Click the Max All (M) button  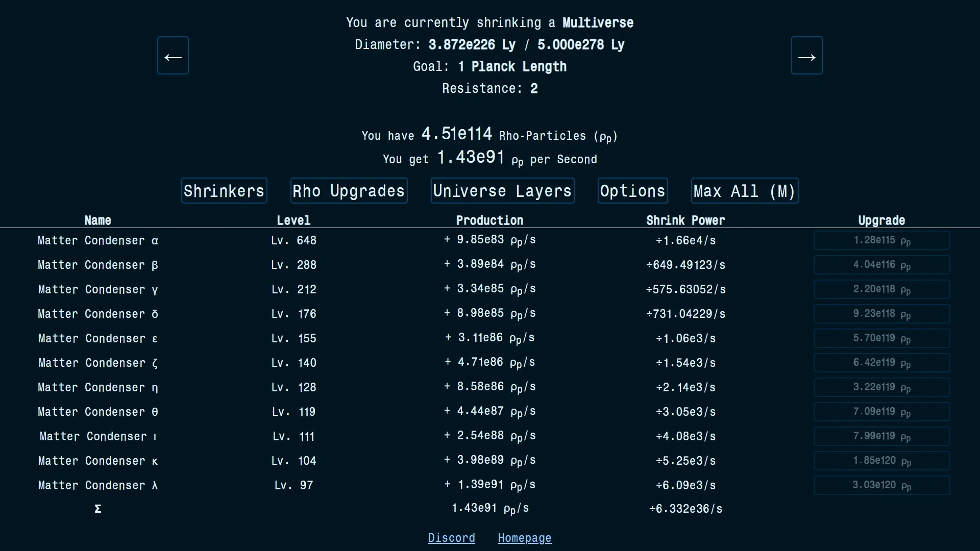point(744,191)
